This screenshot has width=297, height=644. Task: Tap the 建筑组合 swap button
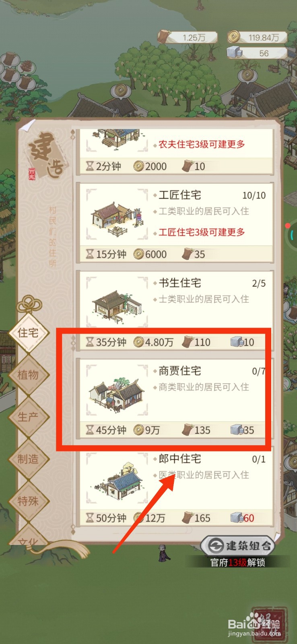(238, 546)
